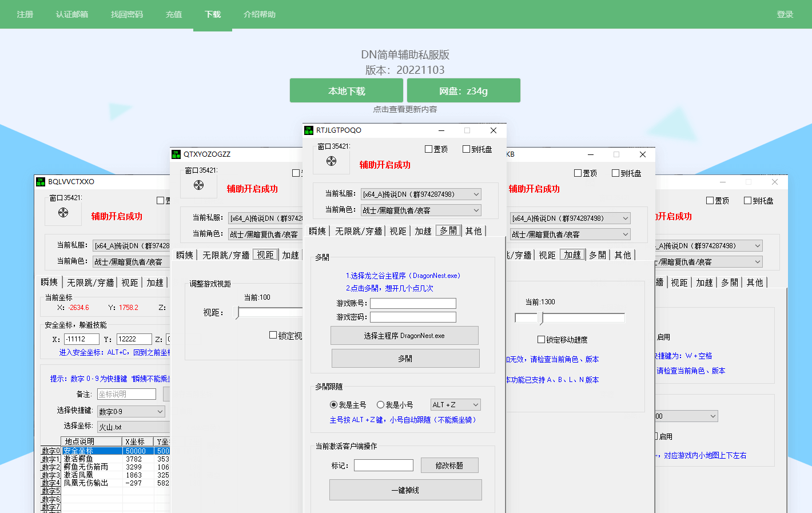812x513 pixels.
Task: Enable 置顶 checkbox in the RTJLGTPOQO window
Action: point(429,149)
